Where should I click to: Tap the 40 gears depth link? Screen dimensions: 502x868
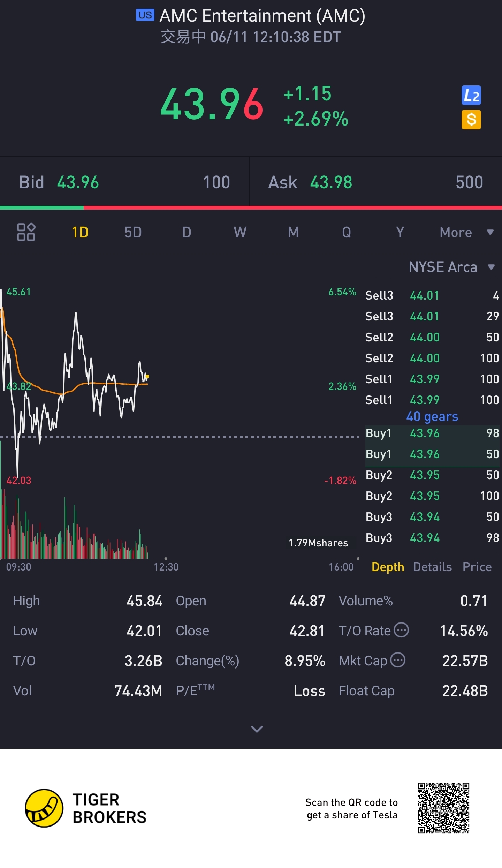[432, 416]
